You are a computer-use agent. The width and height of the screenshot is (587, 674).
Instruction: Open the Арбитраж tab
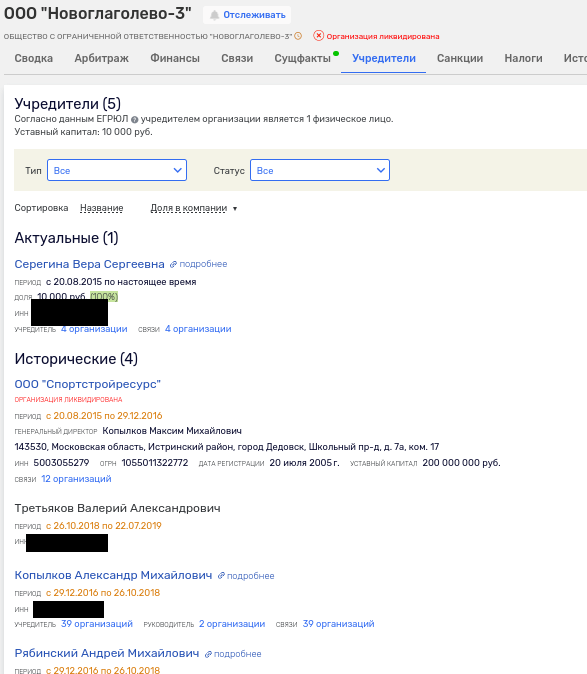coord(101,58)
